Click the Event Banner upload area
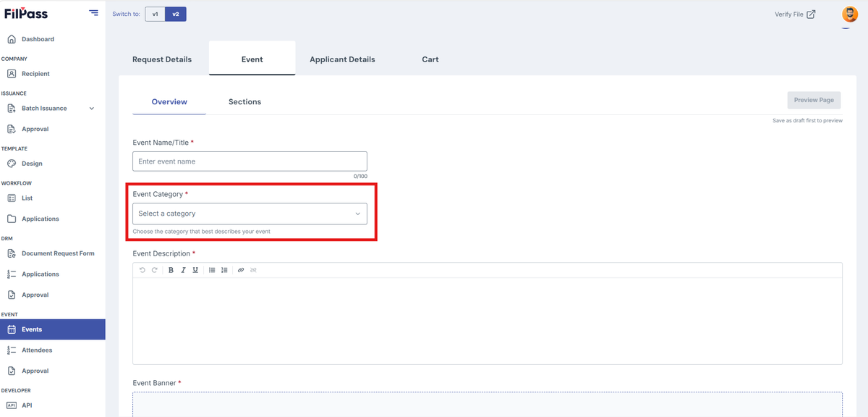Image resolution: width=868 pixels, height=417 pixels. [x=488, y=404]
